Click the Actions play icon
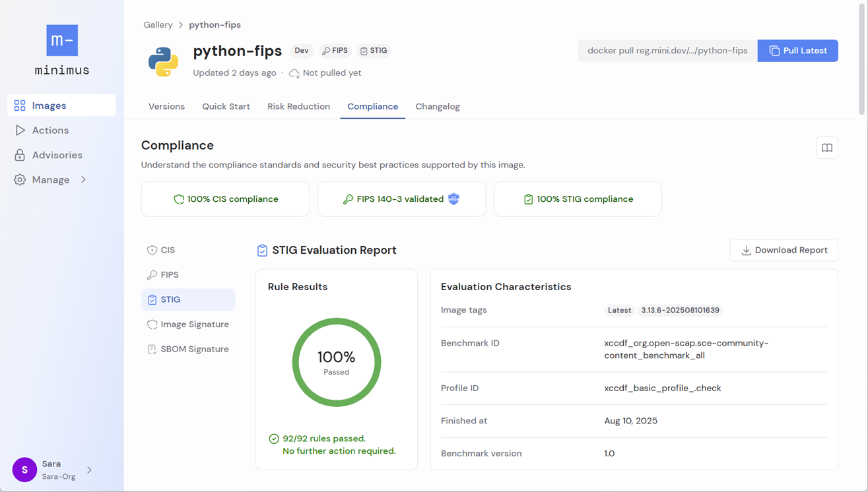868x492 pixels. tap(20, 131)
